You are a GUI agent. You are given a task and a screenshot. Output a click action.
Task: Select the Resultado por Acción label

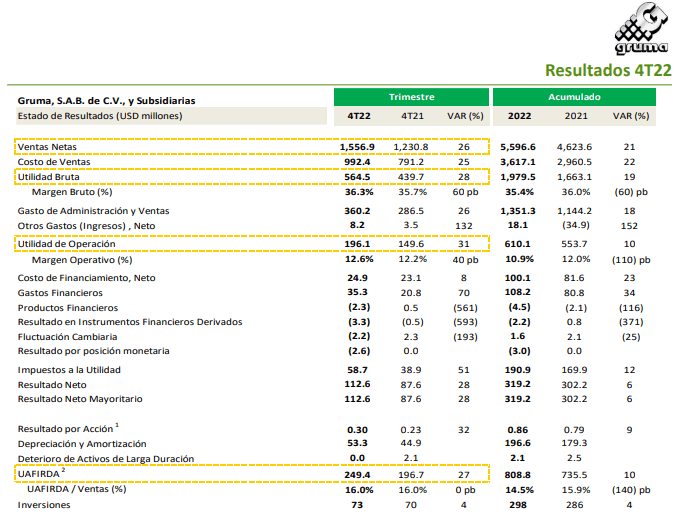tap(65, 429)
